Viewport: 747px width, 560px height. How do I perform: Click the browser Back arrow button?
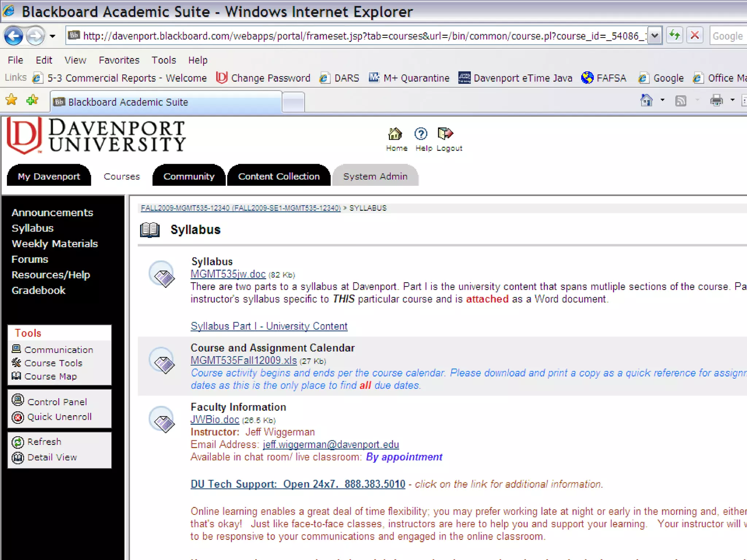[x=13, y=36]
